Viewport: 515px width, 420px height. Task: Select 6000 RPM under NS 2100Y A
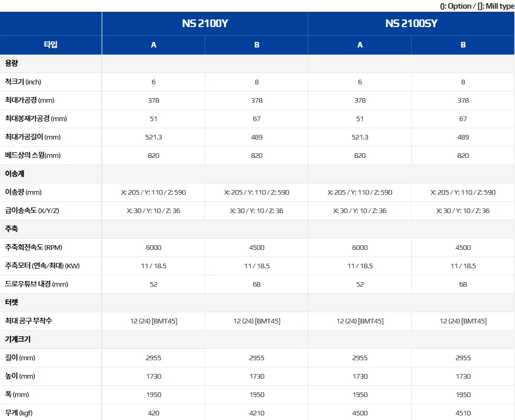153,248
